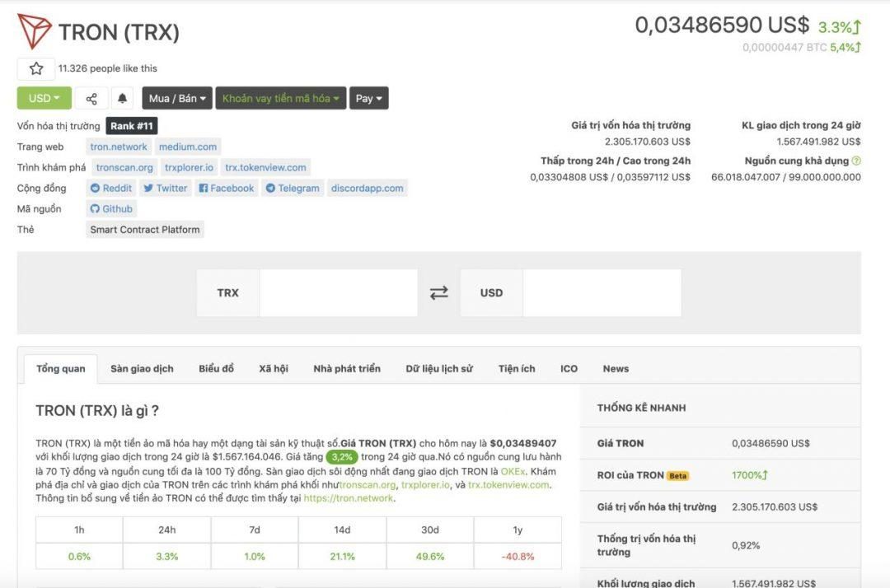The height and width of the screenshot is (588, 890).
Task: Click the 49.6% value under 30d
Action: tap(429, 557)
